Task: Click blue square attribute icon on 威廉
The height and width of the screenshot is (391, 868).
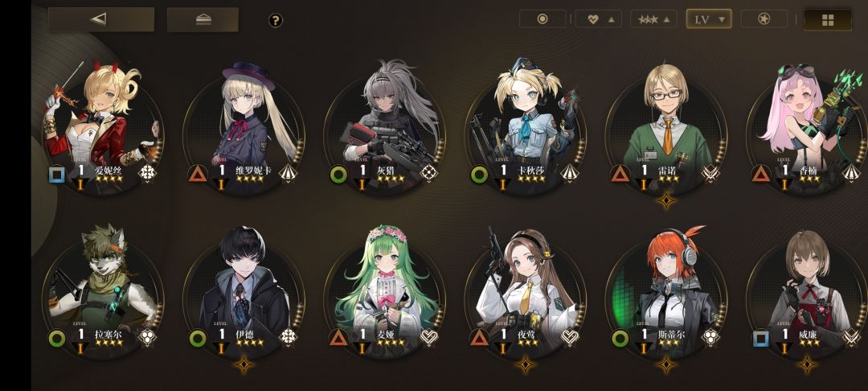Action: pyautogui.click(x=761, y=338)
